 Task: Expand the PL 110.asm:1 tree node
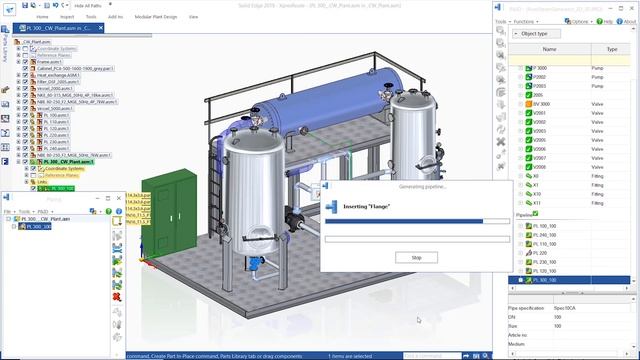[x=18, y=122]
